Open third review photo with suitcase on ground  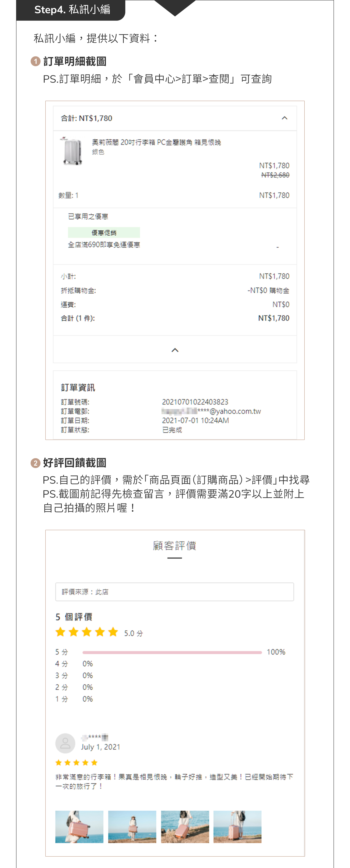pos(185,826)
